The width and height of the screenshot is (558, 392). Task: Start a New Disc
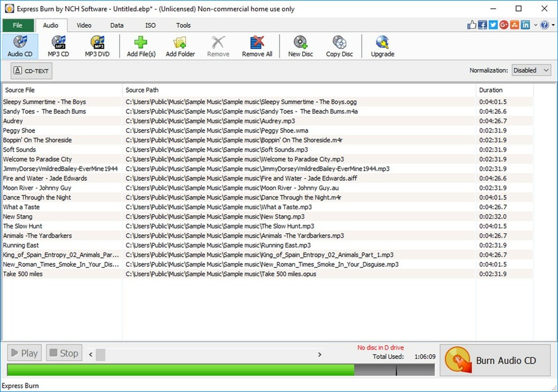pos(300,46)
